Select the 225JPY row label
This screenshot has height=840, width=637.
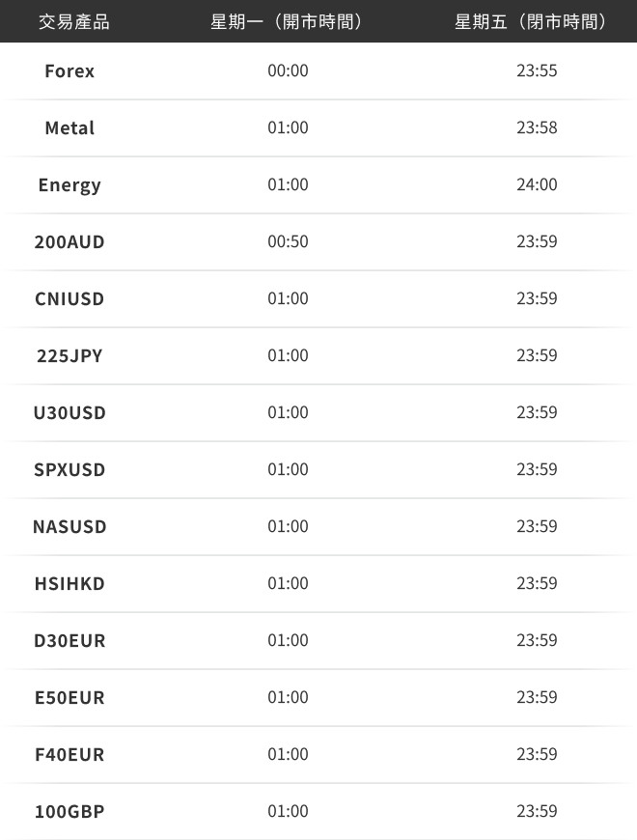tap(69, 355)
